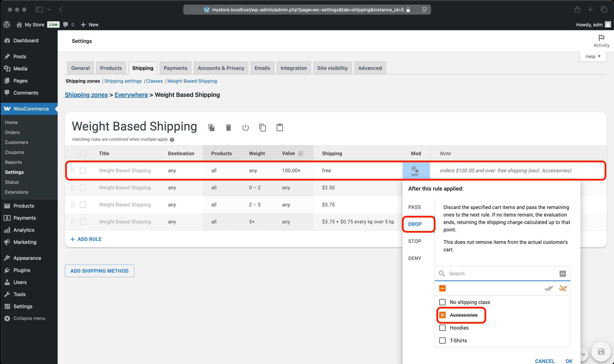The height and width of the screenshot is (364, 614).
Task: Switch to the Payments settings tab
Action: tap(175, 68)
